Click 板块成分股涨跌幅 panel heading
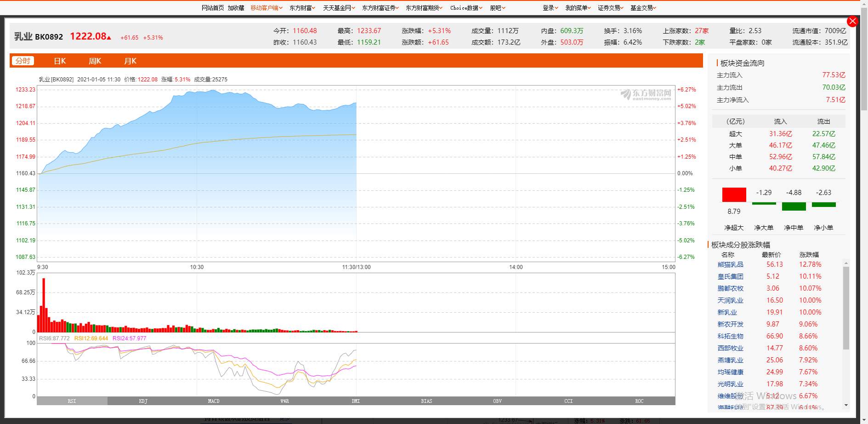The width and height of the screenshot is (868, 424). pos(740,245)
